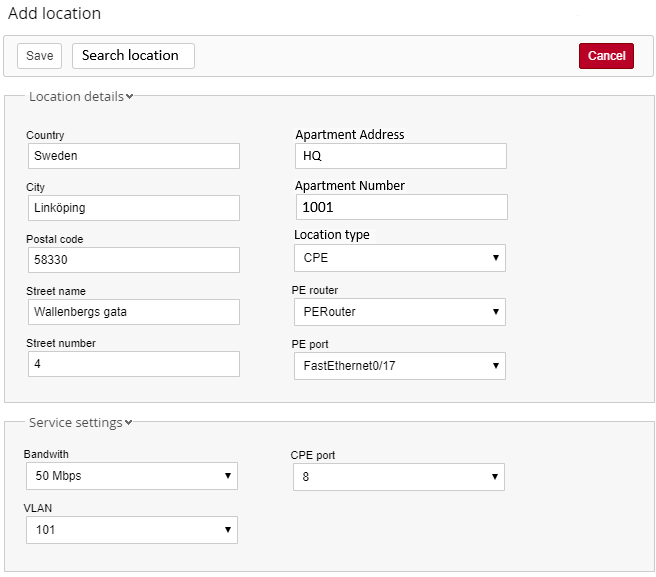Click the Save button
This screenshot has width=656, height=577.
pyautogui.click(x=39, y=56)
